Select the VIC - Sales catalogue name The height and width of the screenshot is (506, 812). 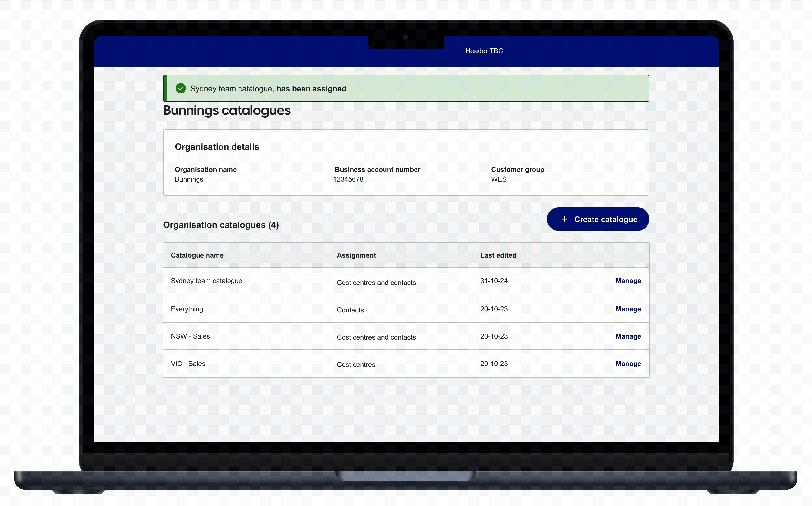point(188,364)
